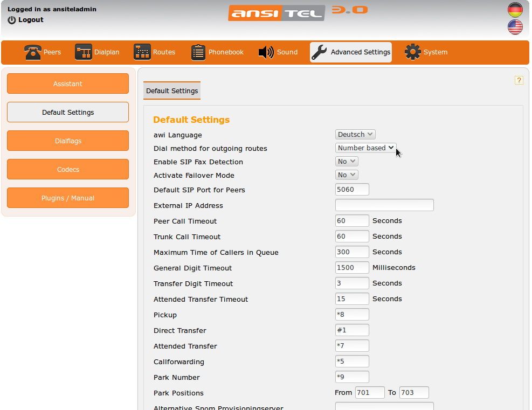Click the yellow help question mark icon
The image size is (532, 410).
519,80
